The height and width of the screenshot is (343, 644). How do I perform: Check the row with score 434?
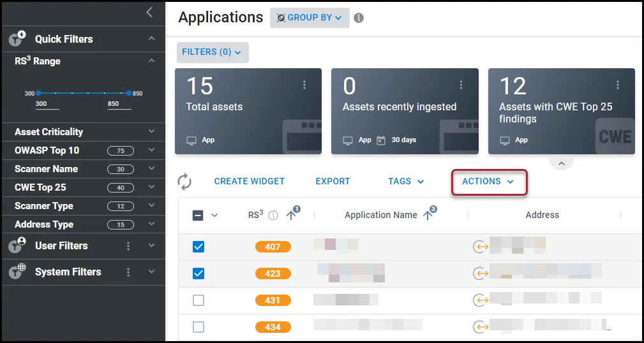[198, 327]
